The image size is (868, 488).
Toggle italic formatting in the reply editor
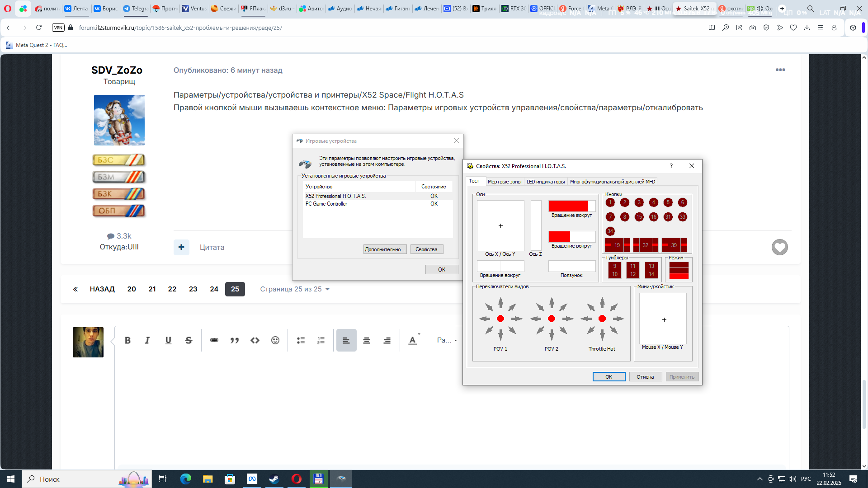point(147,340)
